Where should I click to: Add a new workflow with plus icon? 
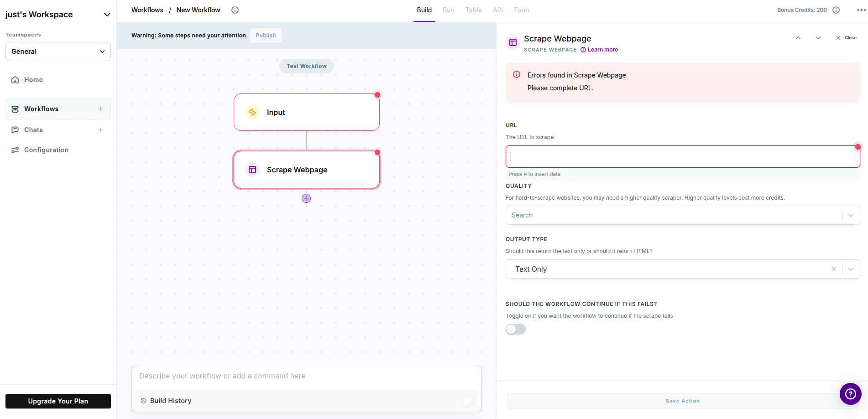pyautogui.click(x=100, y=109)
